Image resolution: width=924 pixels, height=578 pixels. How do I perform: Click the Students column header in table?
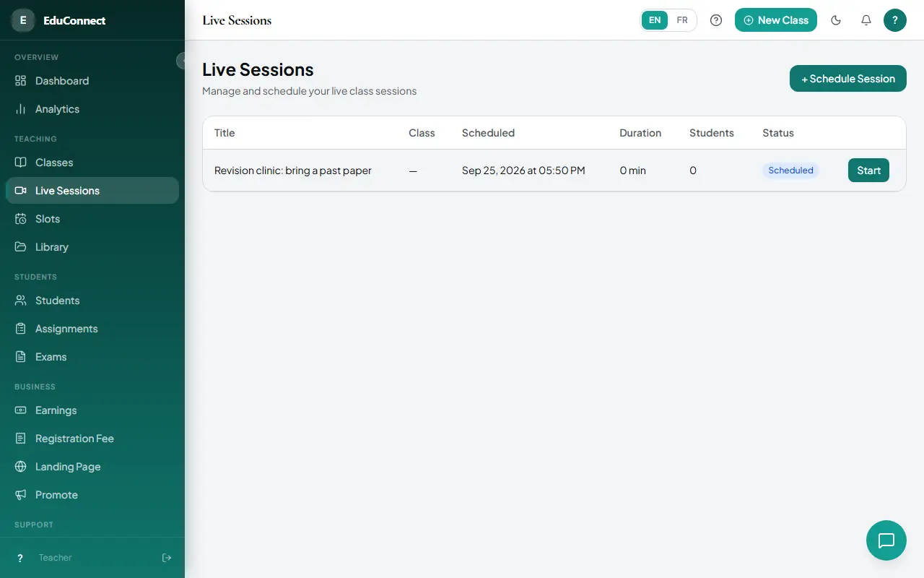712,133
